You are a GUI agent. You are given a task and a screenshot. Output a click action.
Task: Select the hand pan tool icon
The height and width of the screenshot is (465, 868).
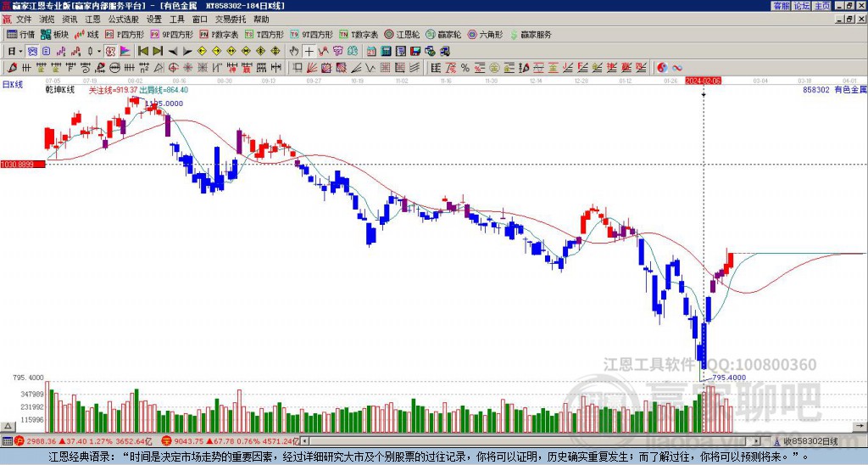(293, 51)
